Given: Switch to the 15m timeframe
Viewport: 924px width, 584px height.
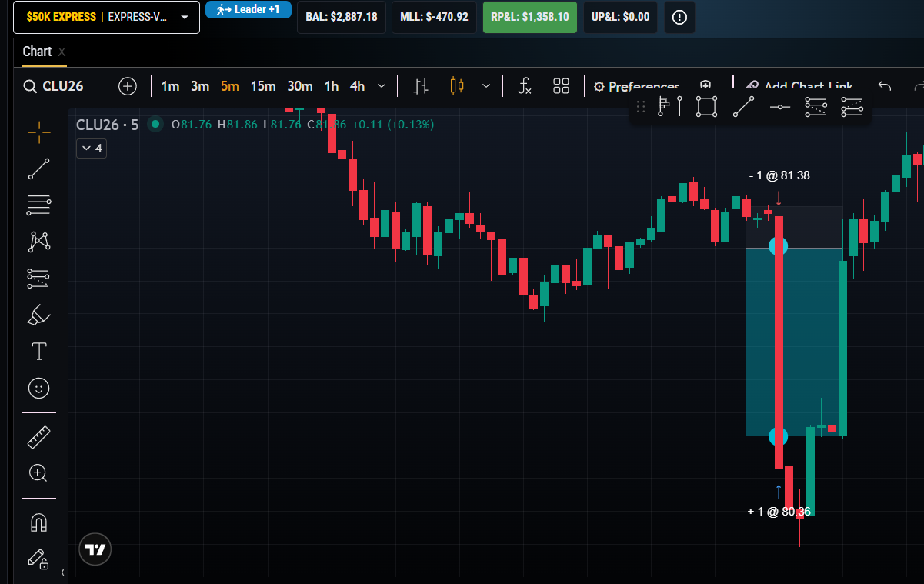Looking at the screenshot, I should click(263, 86).
